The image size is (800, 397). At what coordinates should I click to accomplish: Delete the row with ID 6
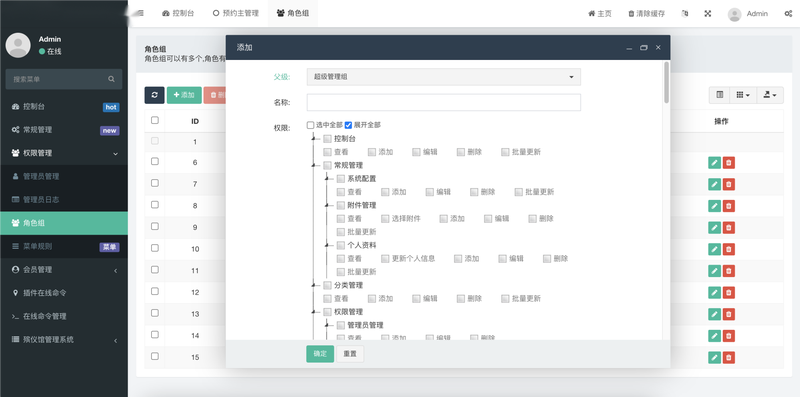tap(729, 163)
